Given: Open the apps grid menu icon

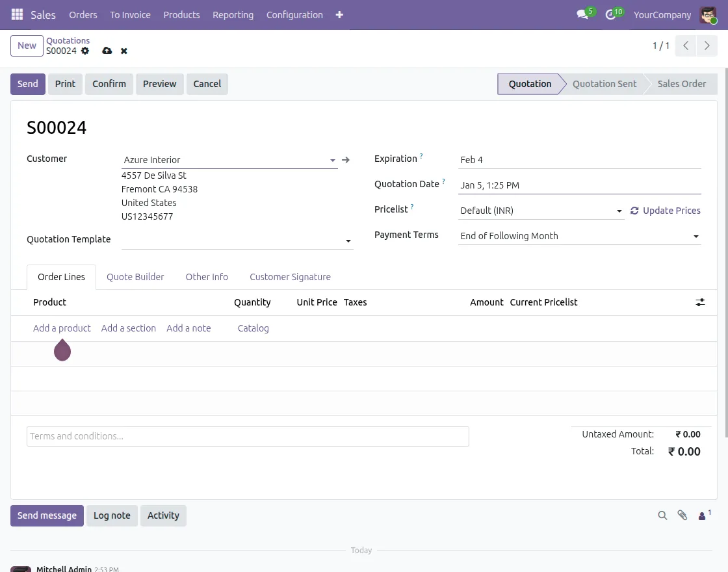Looking at the screenshot, I should click(x=17, y=14).
